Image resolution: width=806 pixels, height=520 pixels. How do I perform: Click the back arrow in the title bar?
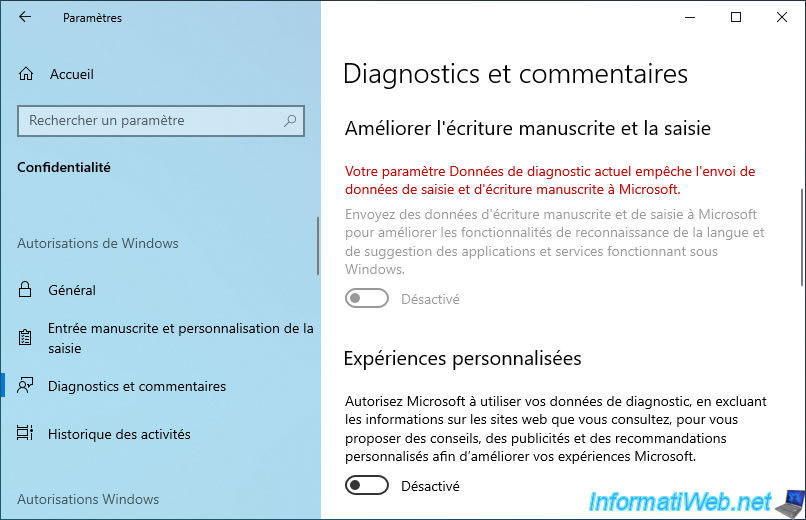(x=25, y=17)
